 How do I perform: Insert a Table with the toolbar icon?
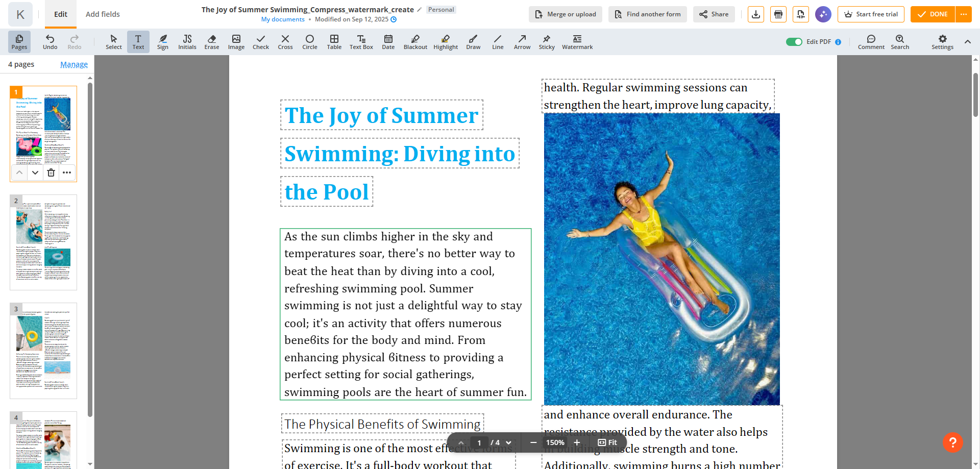click(x=334, y=42)
